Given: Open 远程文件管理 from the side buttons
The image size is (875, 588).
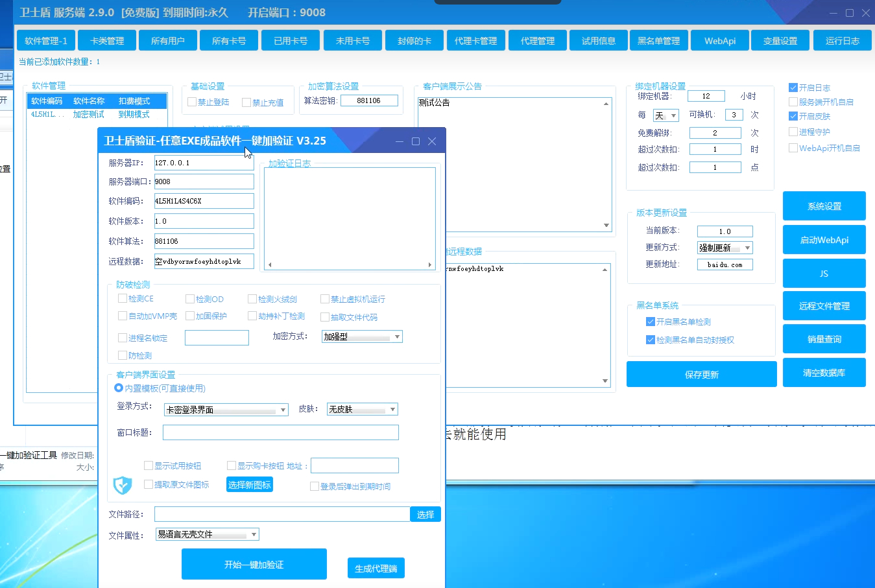Looking at the screenshot, I should pyautogui.click(x=824, y=306).
